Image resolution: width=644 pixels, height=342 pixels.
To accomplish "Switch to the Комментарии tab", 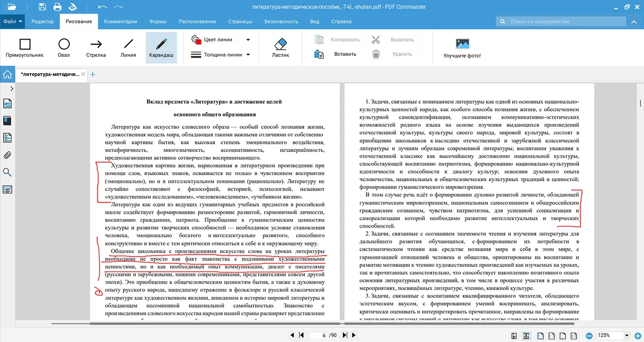I will (121, 21).
